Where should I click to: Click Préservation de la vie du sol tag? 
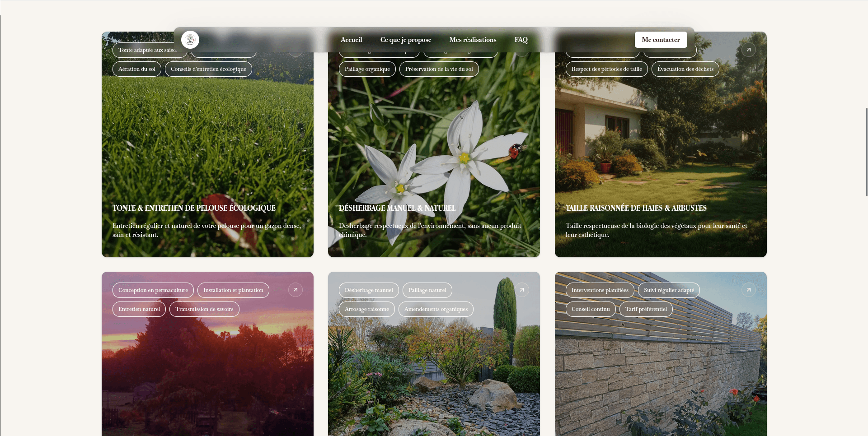coord(439,69)
